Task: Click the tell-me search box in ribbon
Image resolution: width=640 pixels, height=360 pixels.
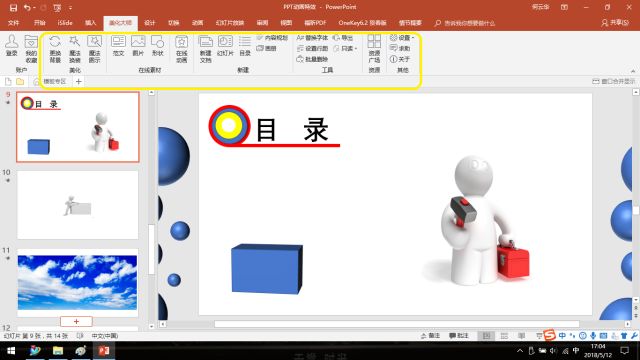Action: pyautogui.click(x=465, y=23)
